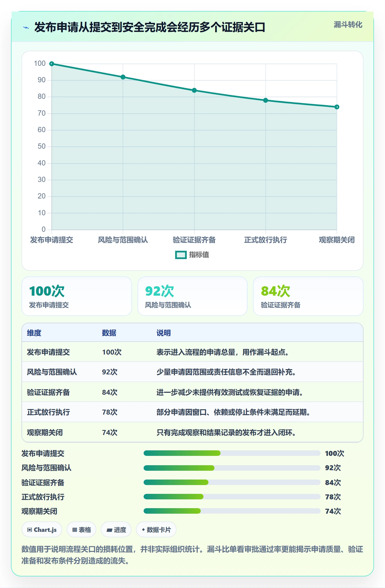Select the 100次 发布申请提交 data card

coord(77,296)
